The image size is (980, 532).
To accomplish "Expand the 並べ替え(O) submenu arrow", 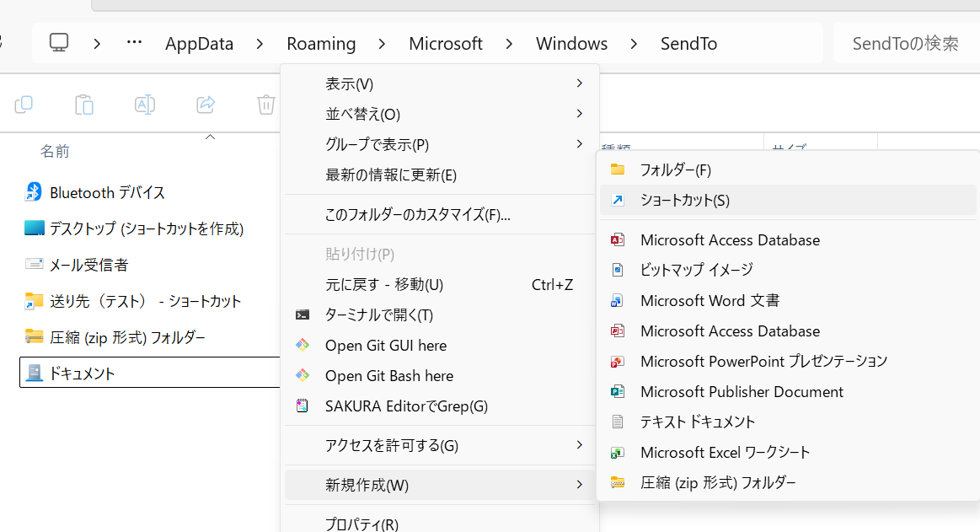I will (x=580, y=114).
